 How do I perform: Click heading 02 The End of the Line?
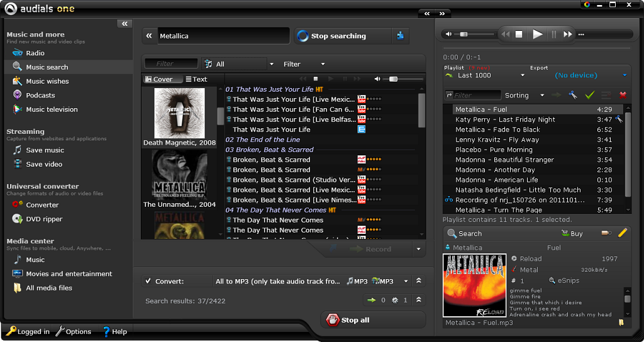[262, 140]
